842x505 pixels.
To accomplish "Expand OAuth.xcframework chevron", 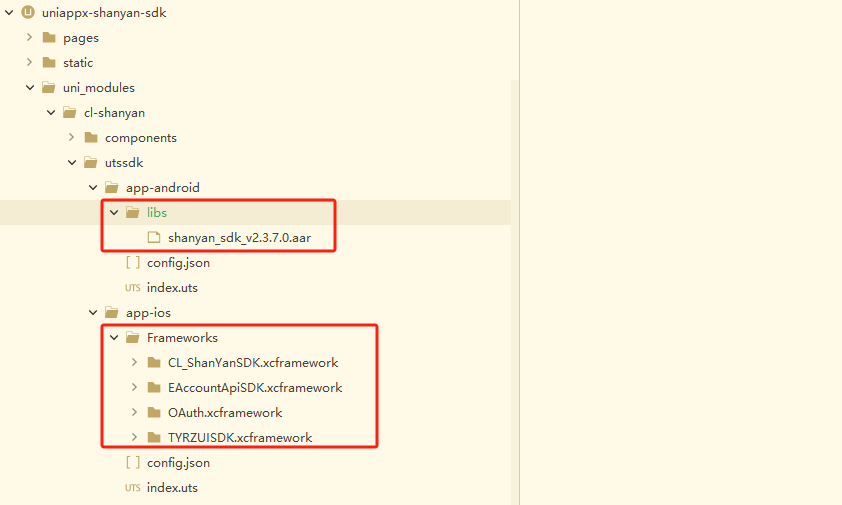I will click(134, 412).
